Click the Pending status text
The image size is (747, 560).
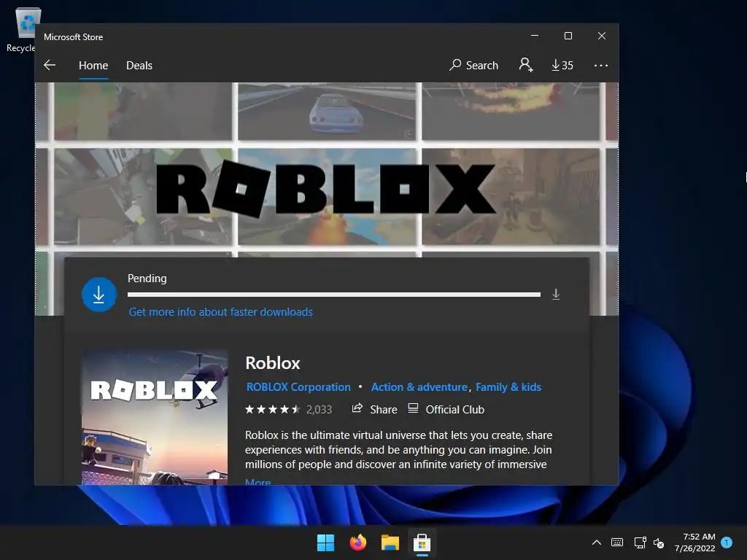[x=147, y=279]
